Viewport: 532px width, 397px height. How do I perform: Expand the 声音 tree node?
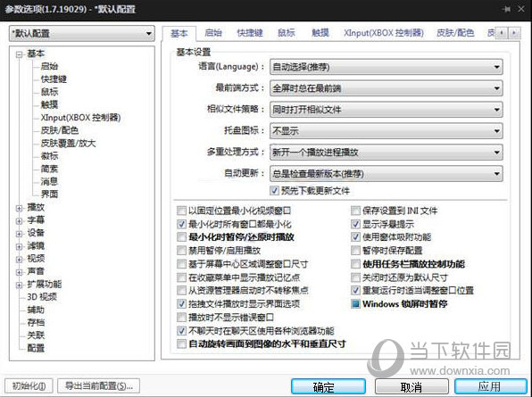(x=19, y=272)
